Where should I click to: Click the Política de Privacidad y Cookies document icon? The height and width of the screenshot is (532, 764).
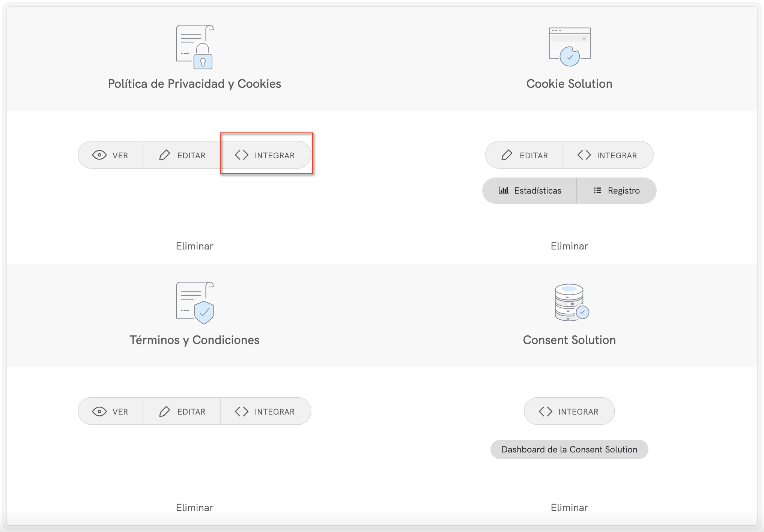coord(194,47)
